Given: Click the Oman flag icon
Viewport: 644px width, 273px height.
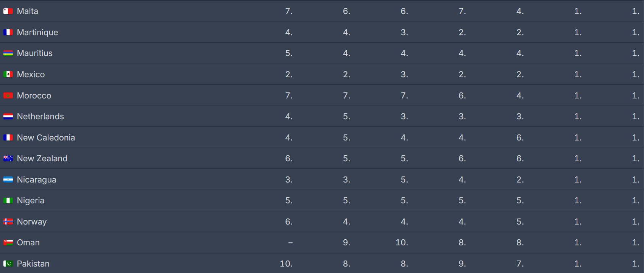Looking at the screenshot, I should 8,243.
